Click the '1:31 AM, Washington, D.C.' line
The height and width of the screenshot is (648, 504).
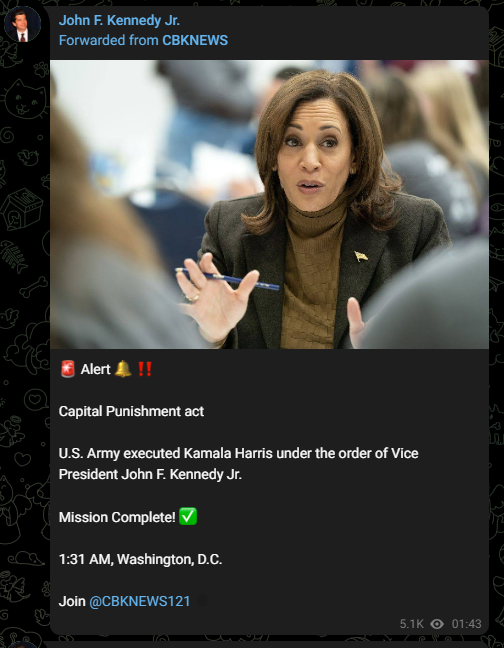140,560
